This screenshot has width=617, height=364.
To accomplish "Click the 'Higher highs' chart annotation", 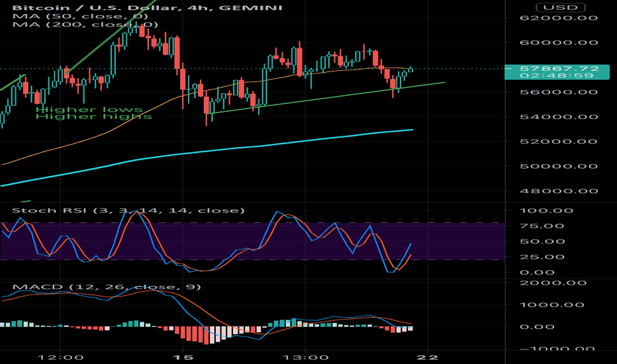I will click(93, 116).
